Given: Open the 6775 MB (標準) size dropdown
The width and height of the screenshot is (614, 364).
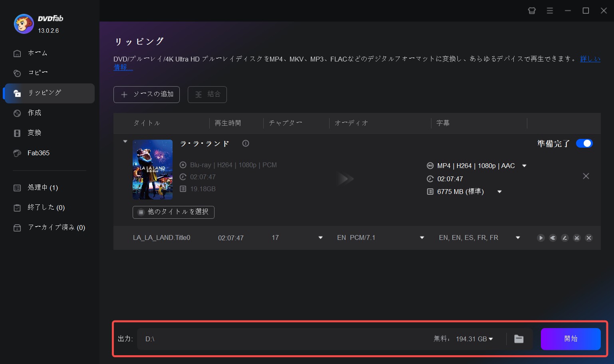Looking at the screenshot, I should (499, 192).
